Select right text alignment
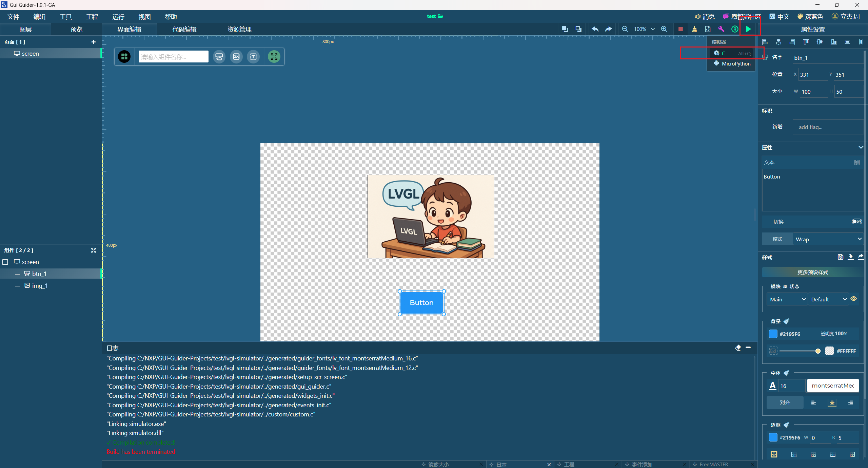This screenshot has height=468, width=868. pos(850,403)
